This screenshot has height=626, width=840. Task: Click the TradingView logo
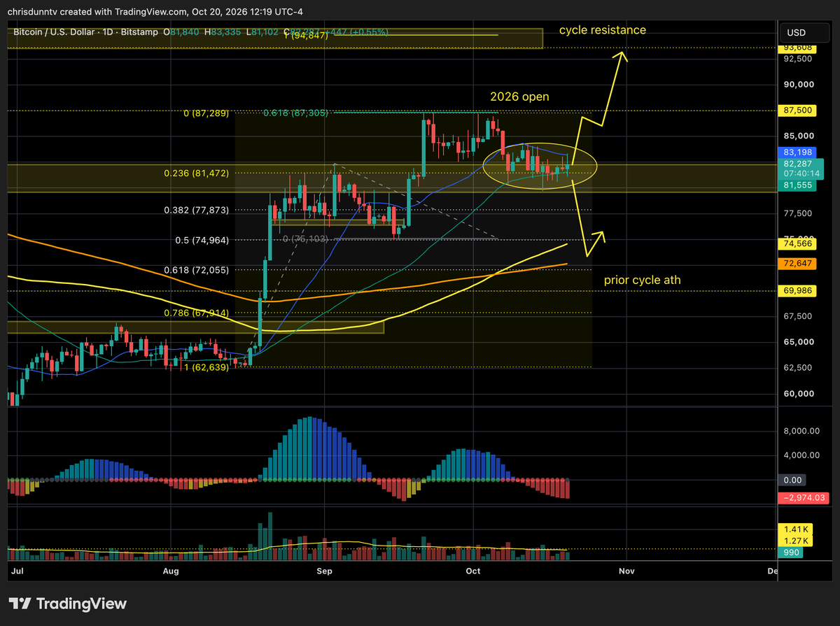67,603
